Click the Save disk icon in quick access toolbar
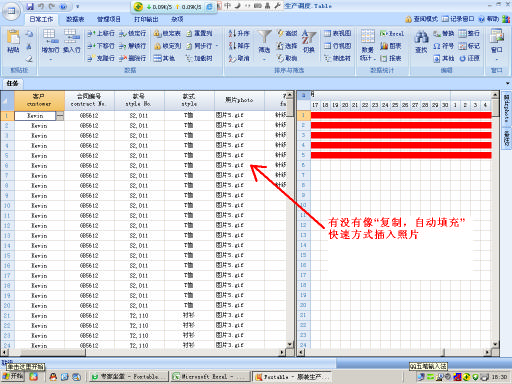This screenshot has width=512, height=384. tap(30, 6)
